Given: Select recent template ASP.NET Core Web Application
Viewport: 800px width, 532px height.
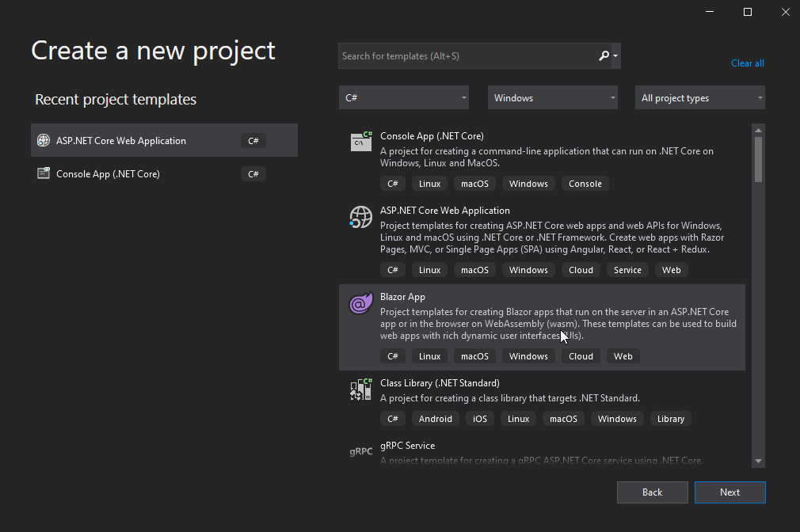Looking at the screenshot, I should (x=164, y=140).
